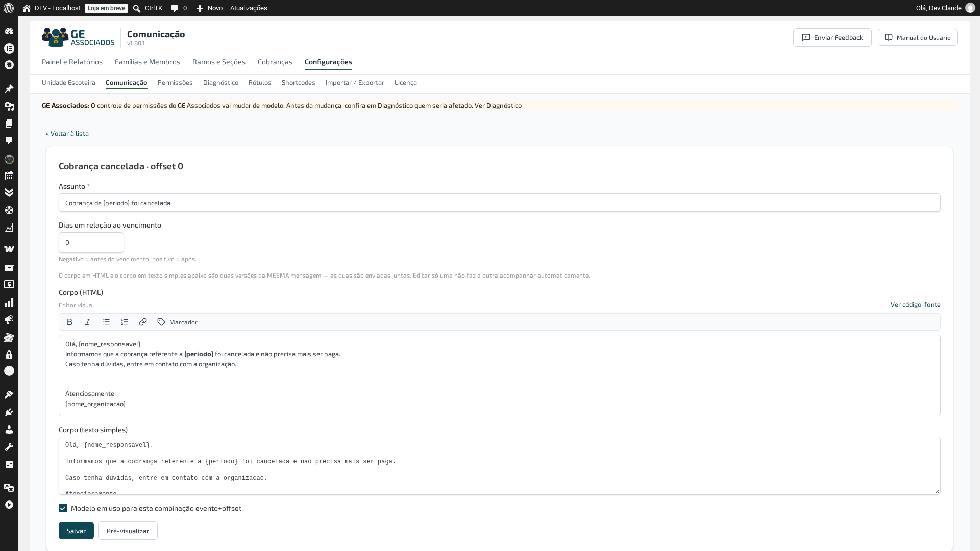The image size is (980, 551).
Task: Open the Elementor icon in sidebar
Action: [x=9, y=48]
